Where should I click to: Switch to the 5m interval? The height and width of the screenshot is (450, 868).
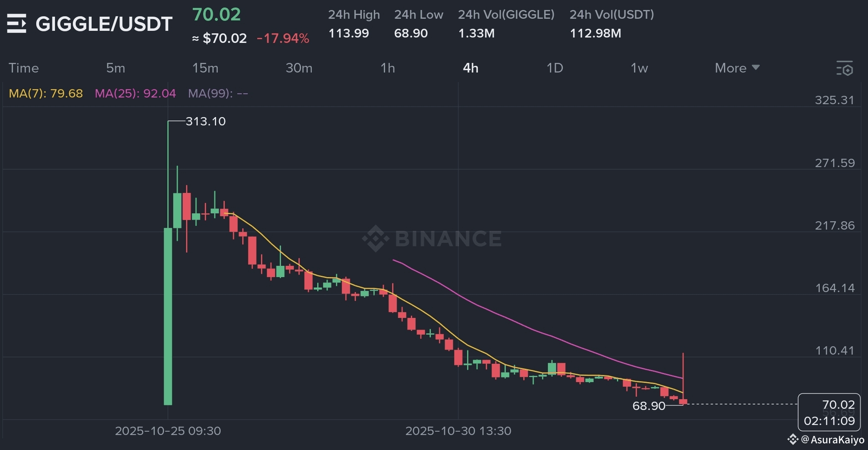pos(115,68)
